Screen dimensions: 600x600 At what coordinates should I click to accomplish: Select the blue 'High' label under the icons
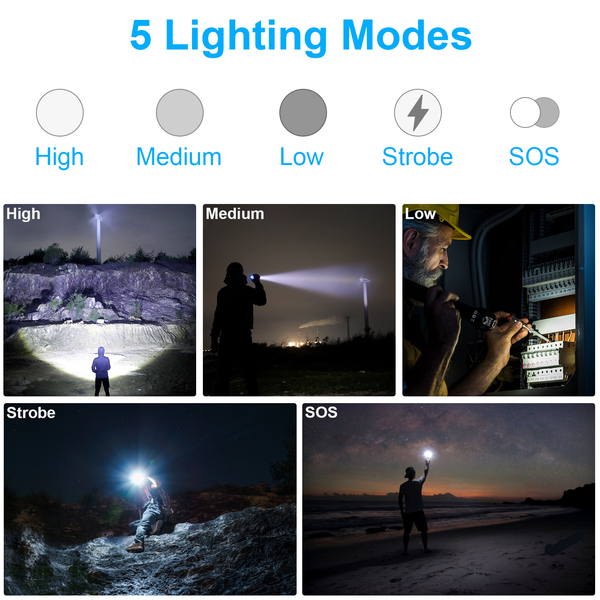59,157
